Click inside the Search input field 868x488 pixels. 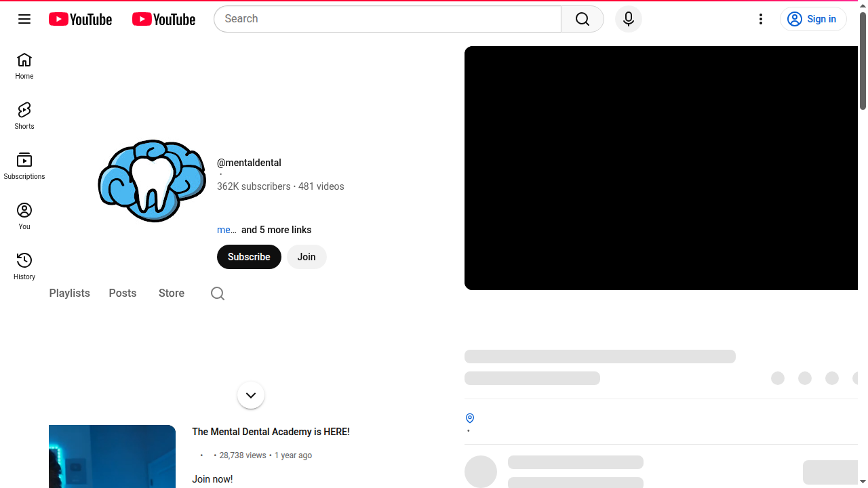pos(387,19)
